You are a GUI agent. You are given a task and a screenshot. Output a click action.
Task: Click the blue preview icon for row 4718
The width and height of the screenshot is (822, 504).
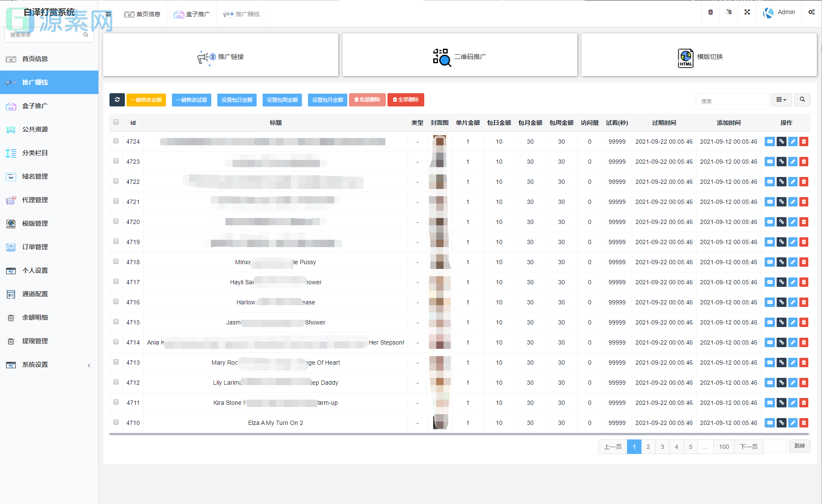pos(769,262)
